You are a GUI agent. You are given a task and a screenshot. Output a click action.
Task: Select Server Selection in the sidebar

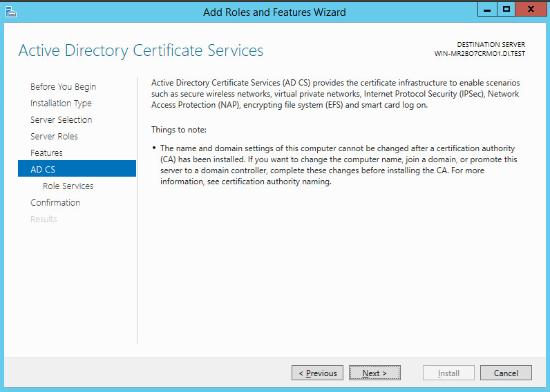coord(61,119)
